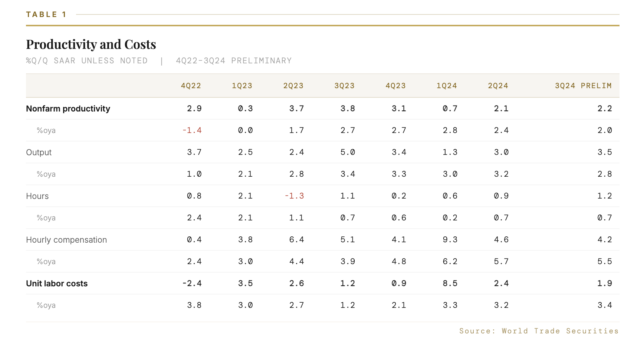This screenshot has height=346, width=644.
Task: Click the Hourly compensation row label
Action: [66, 240]
